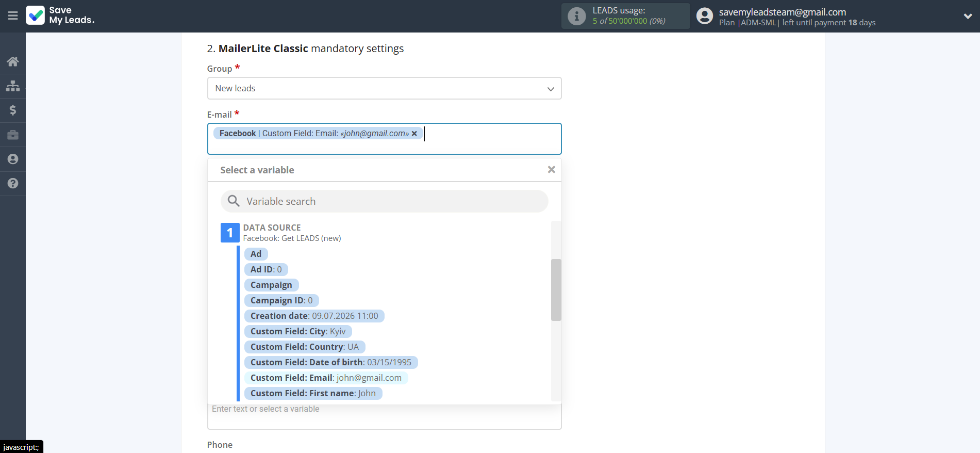Select Custom Field: Date of birth variable
This screenshot has height=453, width=980.
331,362
